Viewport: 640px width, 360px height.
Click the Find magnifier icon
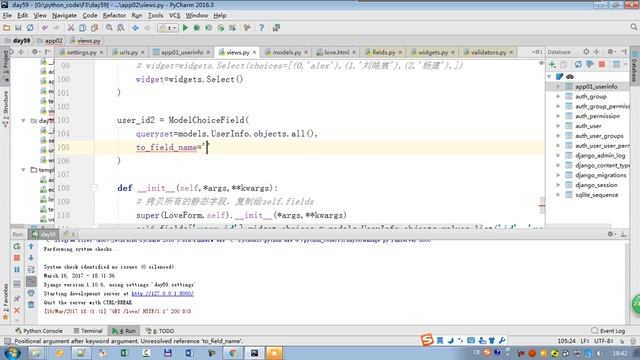pos(109,28)
